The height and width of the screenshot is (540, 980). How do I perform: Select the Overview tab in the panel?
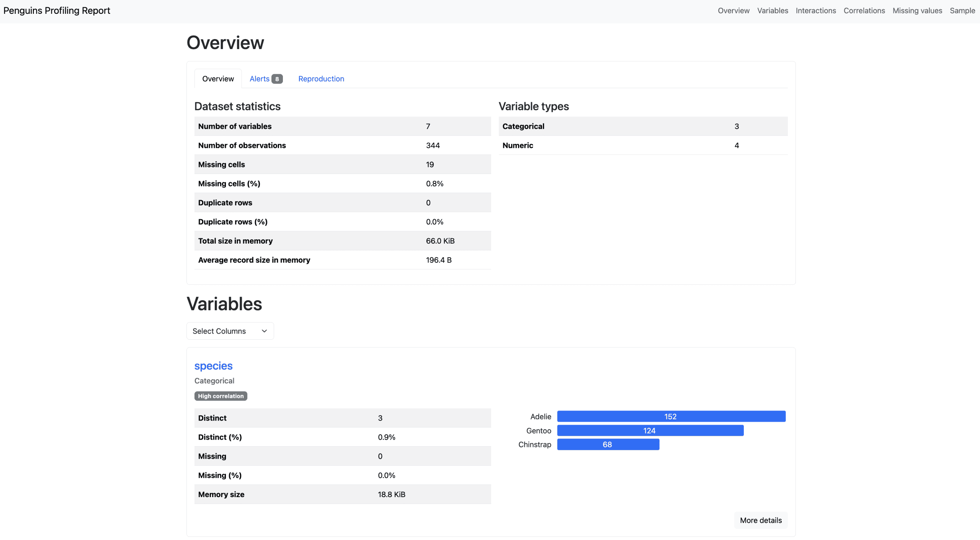pyautogui.click(x=218, y=79)
